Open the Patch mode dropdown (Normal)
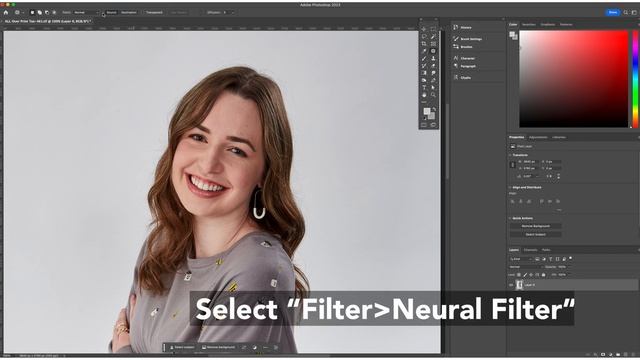Viewport: 640px width, 360px height. point(86,13)
